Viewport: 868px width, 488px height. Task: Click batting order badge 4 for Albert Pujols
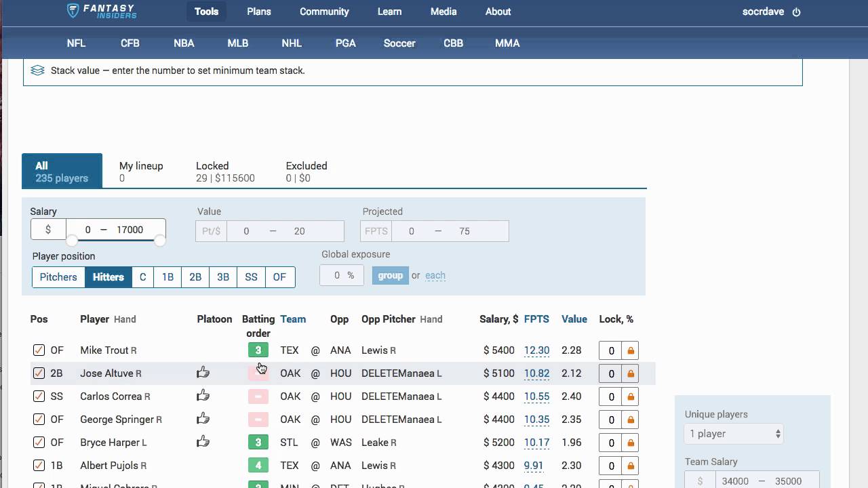coord(258,466)
